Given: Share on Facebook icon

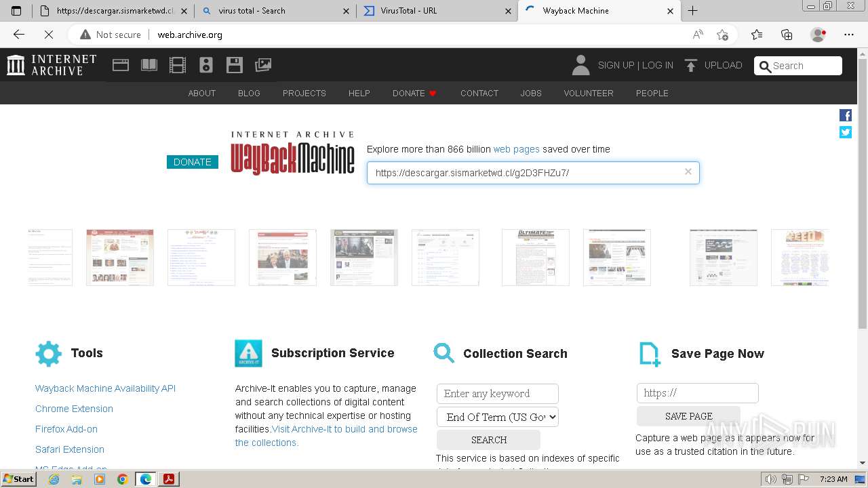Looking at the screenshot, I should [x=846, y=115].
